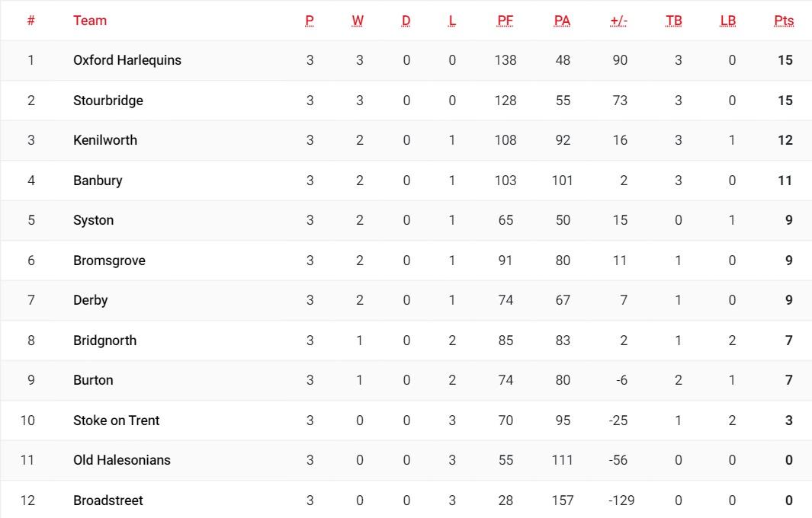This screenshot has width=812, height=518.
Task: Click the TB column header
Action: click(x=674, y=21)
